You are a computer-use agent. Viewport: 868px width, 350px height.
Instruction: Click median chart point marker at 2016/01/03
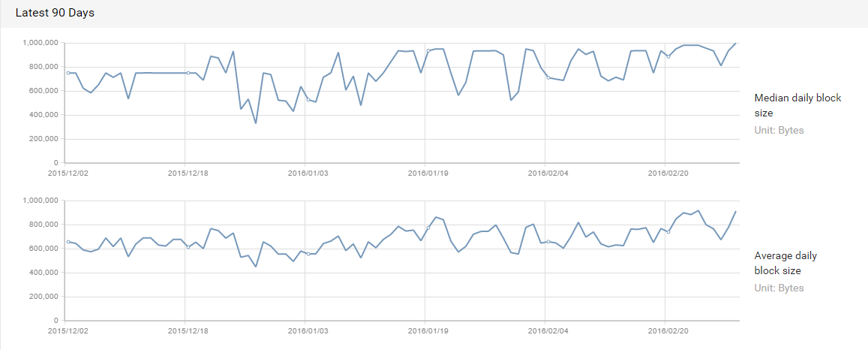pos(308,99)
